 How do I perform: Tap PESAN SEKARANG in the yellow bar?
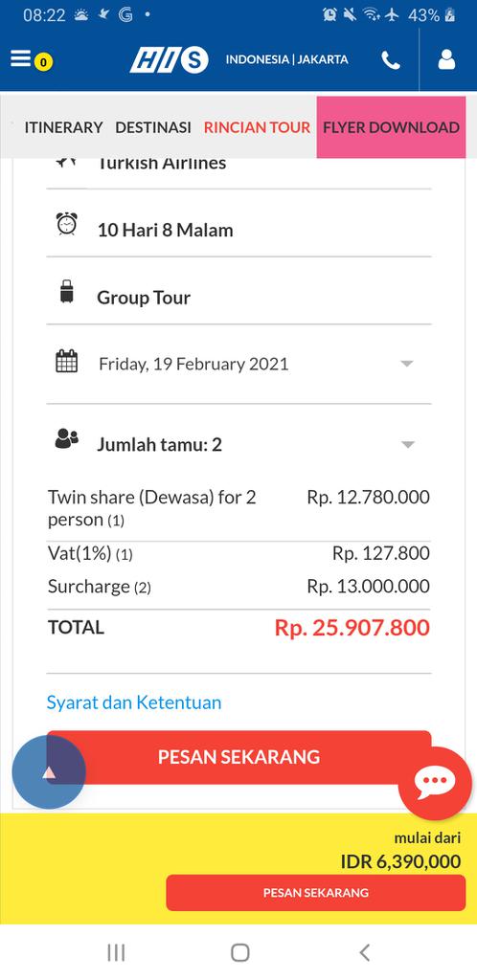pyautogui.click(x=316, y=893)
